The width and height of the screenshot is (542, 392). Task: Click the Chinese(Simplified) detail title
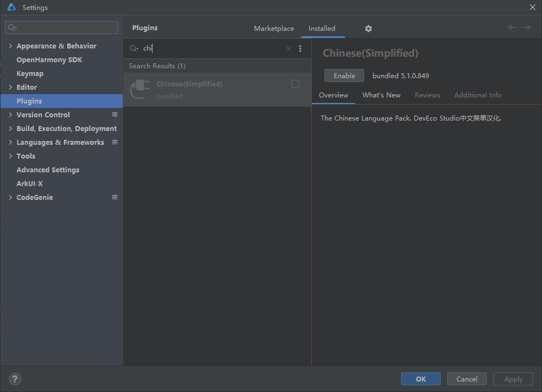[x=370, y=53]
